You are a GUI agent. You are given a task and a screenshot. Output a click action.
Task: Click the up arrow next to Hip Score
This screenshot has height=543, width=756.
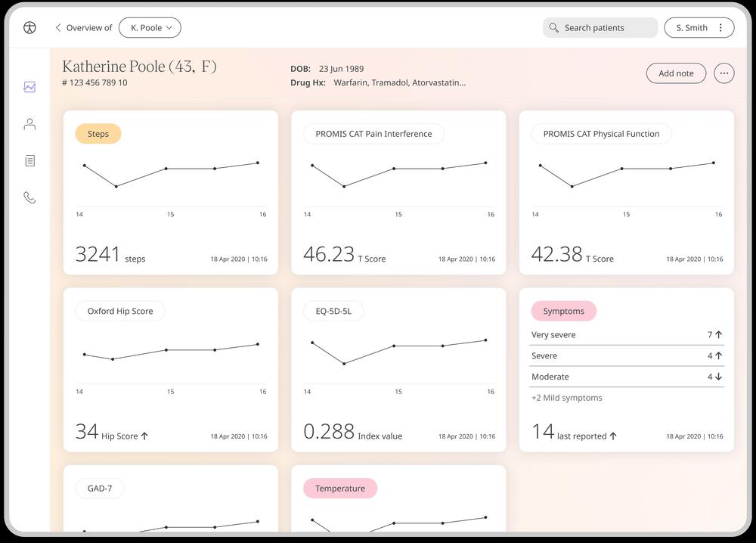(144, 436)
